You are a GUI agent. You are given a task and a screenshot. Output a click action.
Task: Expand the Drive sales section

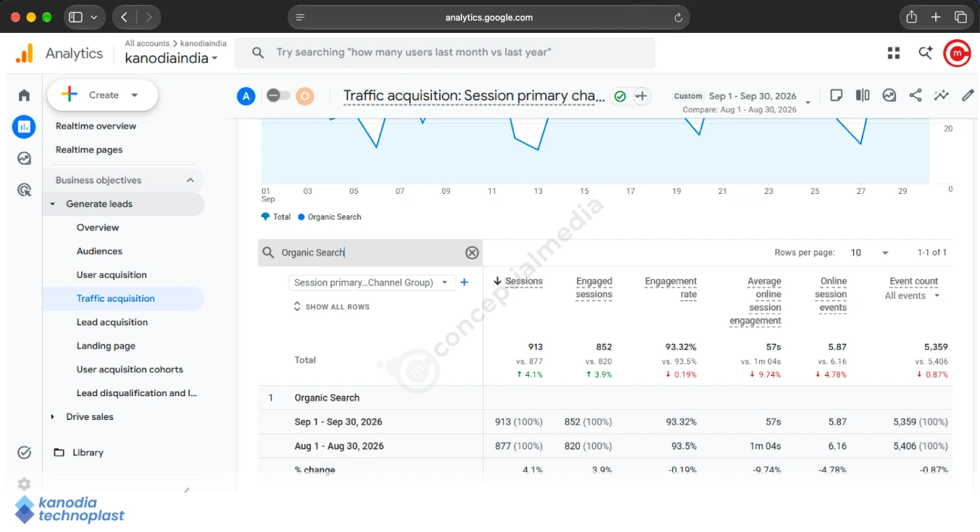click(x=52, y=416)
